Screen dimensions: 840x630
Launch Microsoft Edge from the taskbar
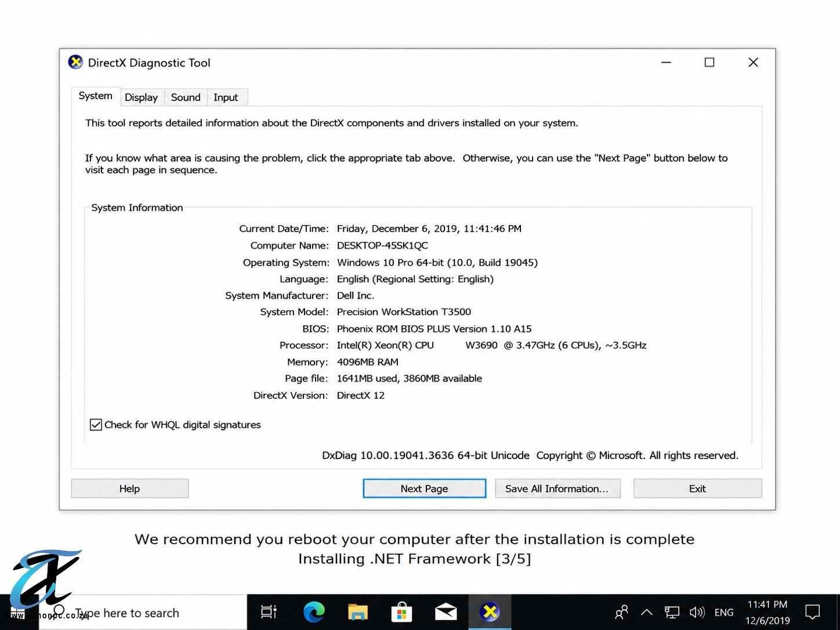pyautogui.click(x=314, y=612)
